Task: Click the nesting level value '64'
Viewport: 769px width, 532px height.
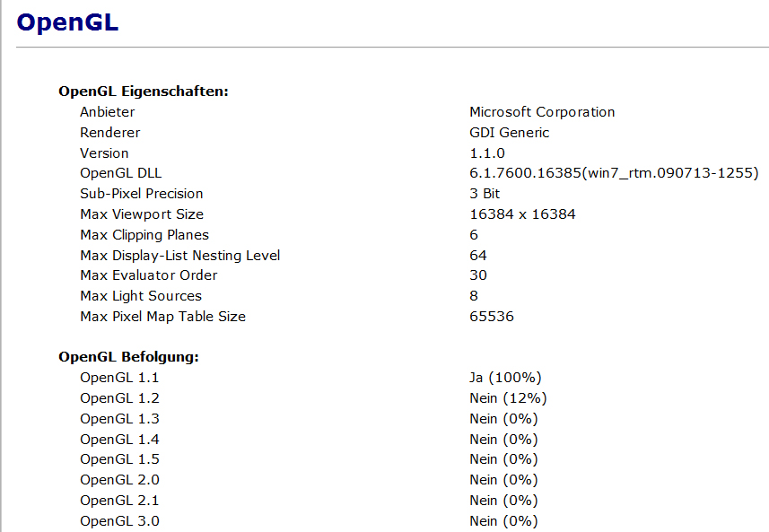Action: (x=478, y=256)
